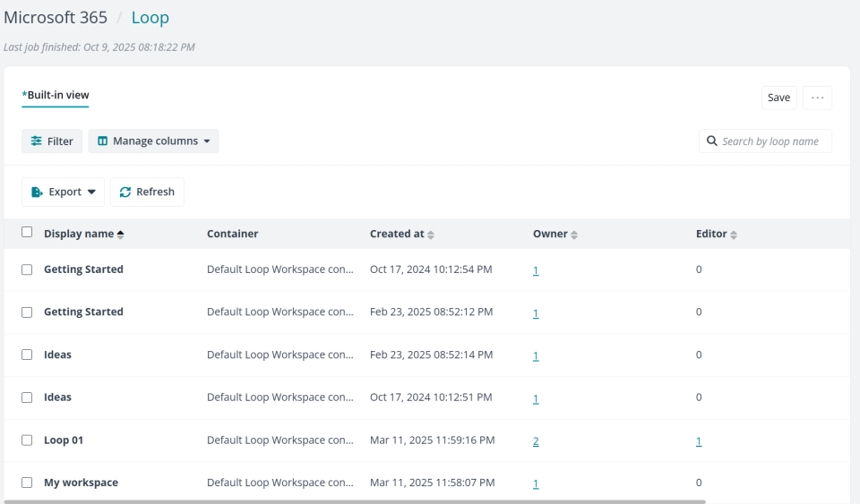Image resolution: width=860 pixels, height=504 pixels.
Task: Sort by Display name arrow icon
Action: 121,235
